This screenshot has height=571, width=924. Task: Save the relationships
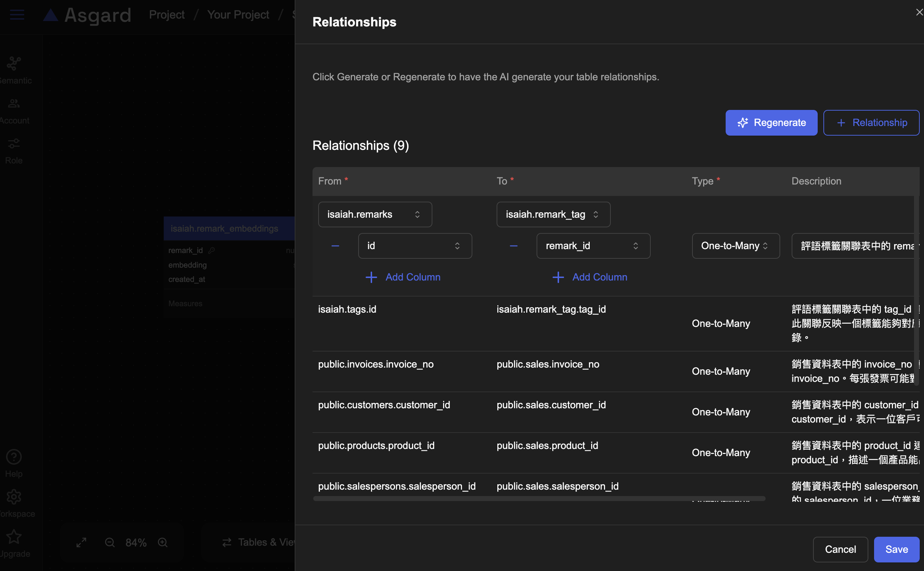coord(896,550)
